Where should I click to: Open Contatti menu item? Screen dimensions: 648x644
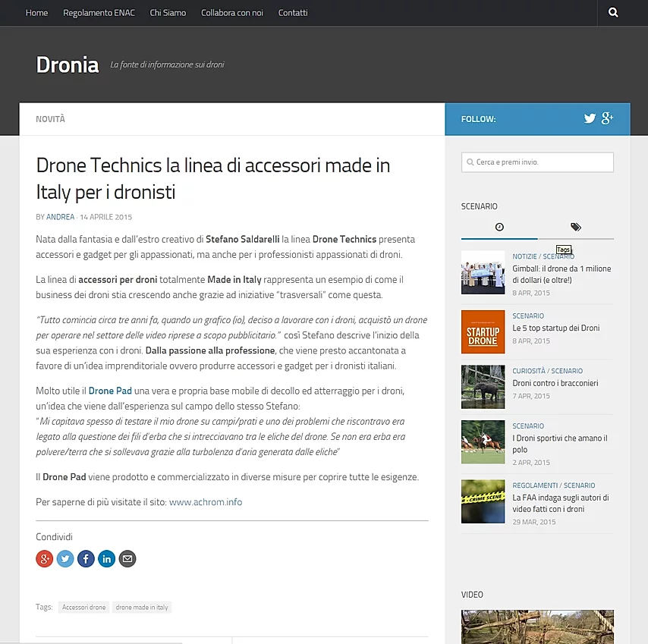(293, 13)
